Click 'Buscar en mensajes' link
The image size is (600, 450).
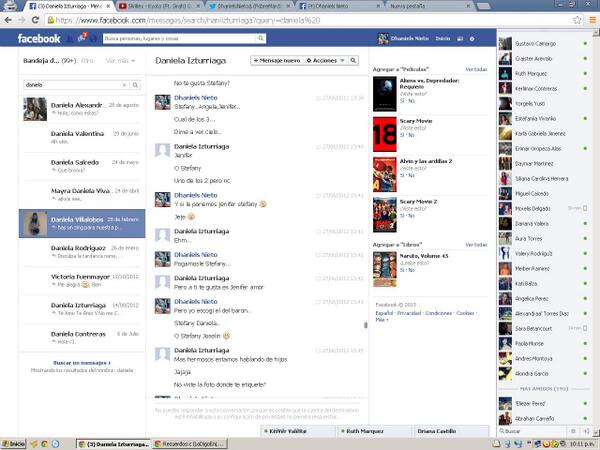(x=82, y=363)
